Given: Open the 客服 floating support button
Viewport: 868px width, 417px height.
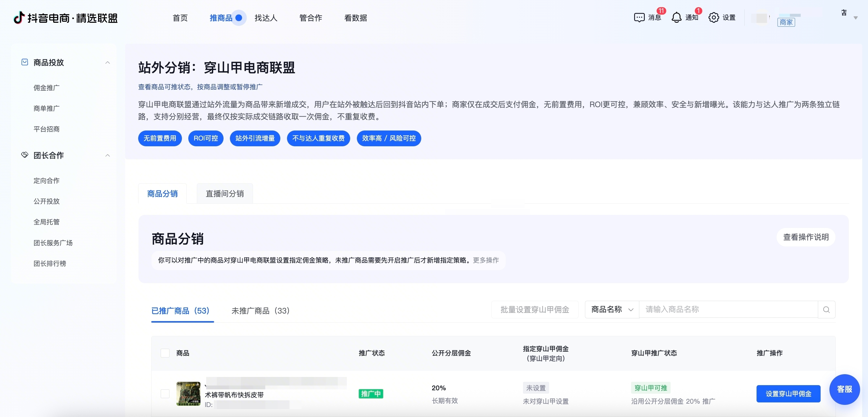Looking at the screenshot, I should (x=844, y=389).
